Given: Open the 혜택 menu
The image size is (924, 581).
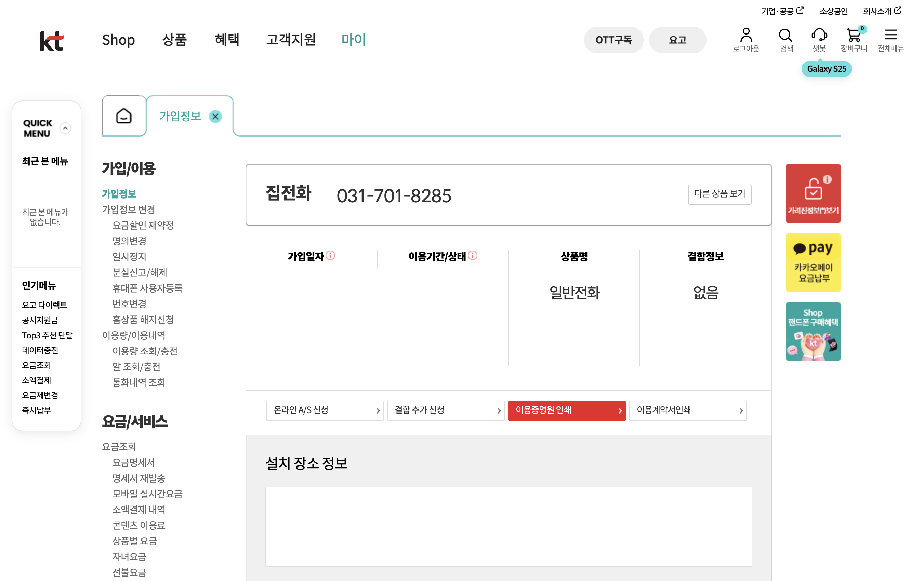Looking at the screenshot, I should pyautogui.click(x=227, y=40).
